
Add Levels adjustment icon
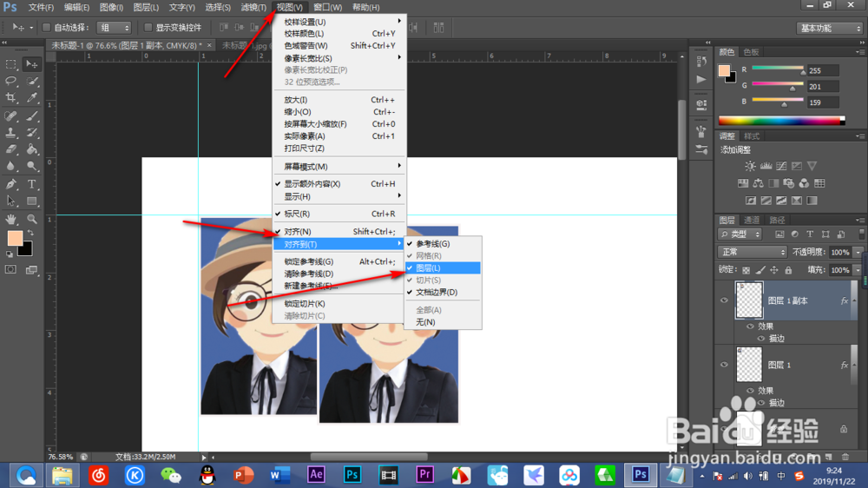coord(766,166)
